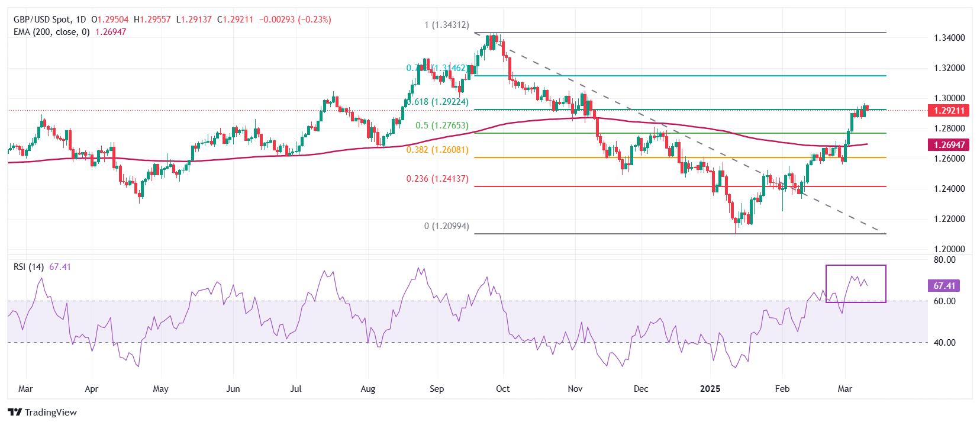Select the orange 0.382 (1.26081) level label
The height and width of the screenshot is (425, 980).
pos(437,150)
